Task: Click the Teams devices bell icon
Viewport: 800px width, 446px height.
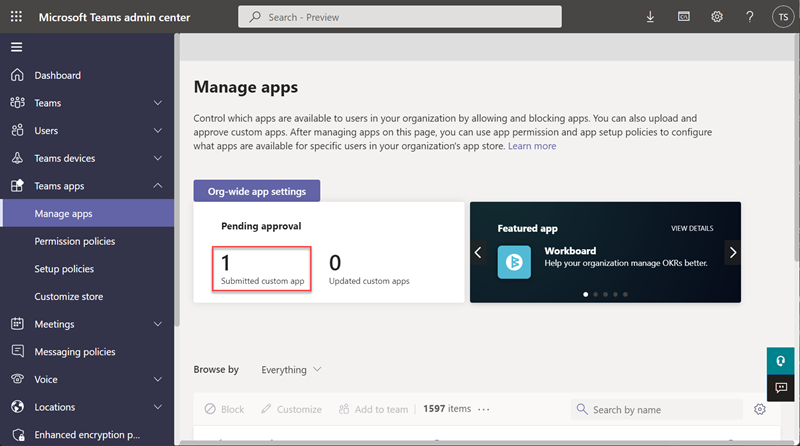Action: [17, 158]
